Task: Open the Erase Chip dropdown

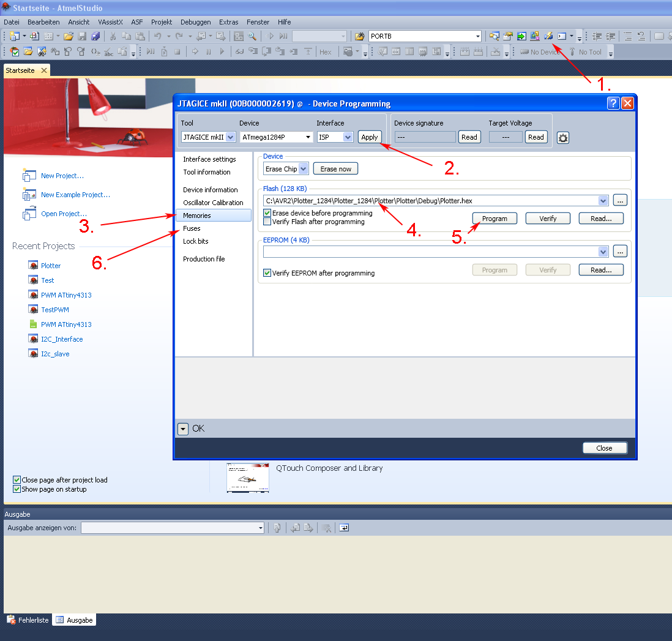Action: coord(285,168)
